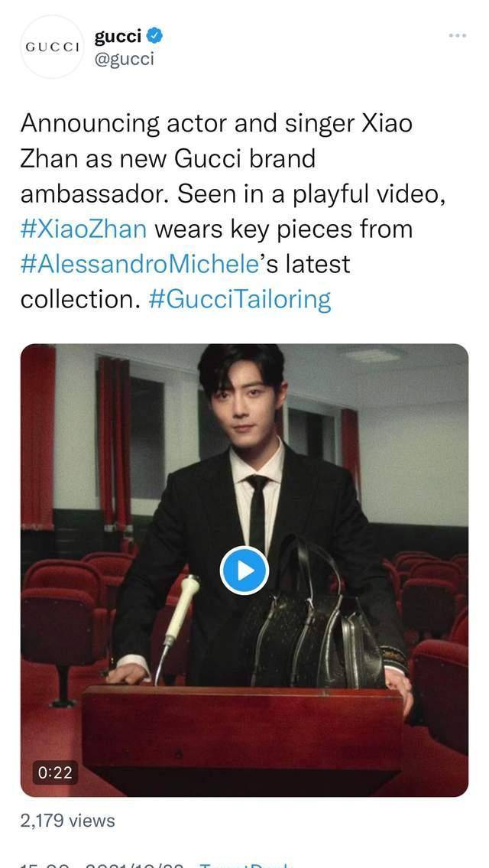Viewport: 489px width, 868px height.
Task: Click the blue verified badge
Action: 155,37
